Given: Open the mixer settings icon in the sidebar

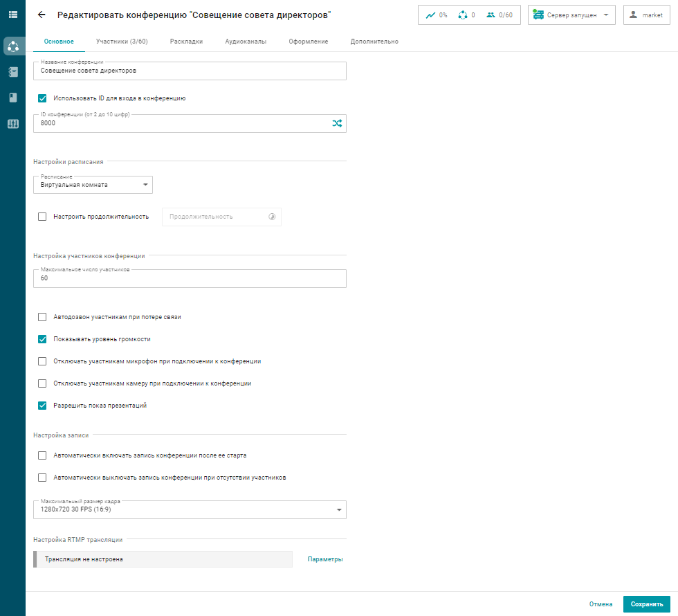Looking at the screenshot, I should tap(12, 124).
